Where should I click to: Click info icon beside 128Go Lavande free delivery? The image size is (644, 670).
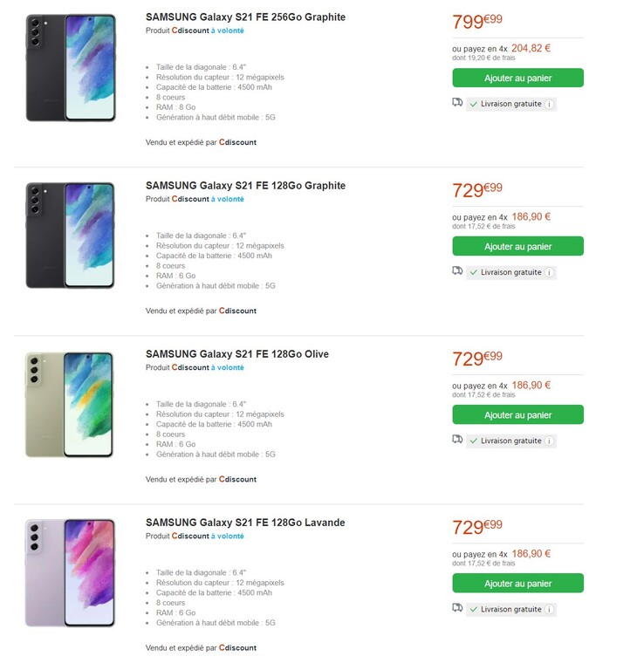click(x=549, y=609)
